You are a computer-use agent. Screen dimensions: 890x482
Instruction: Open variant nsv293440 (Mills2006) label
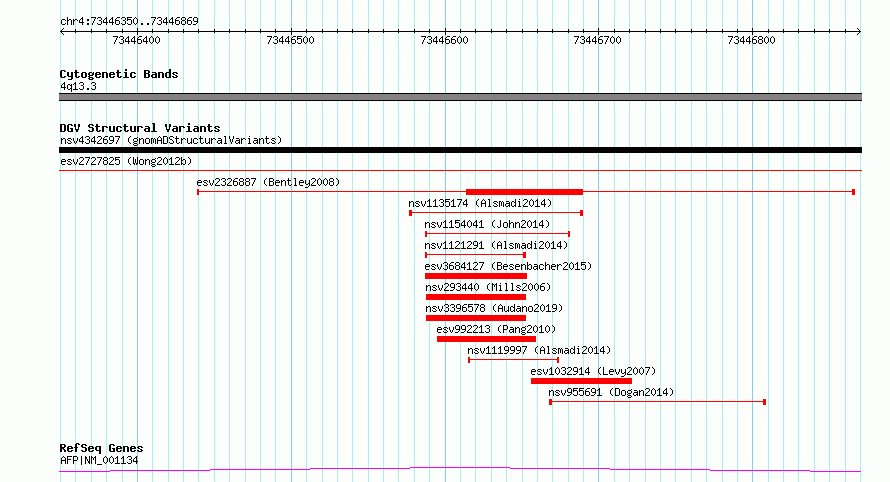(x=488, y=287)
